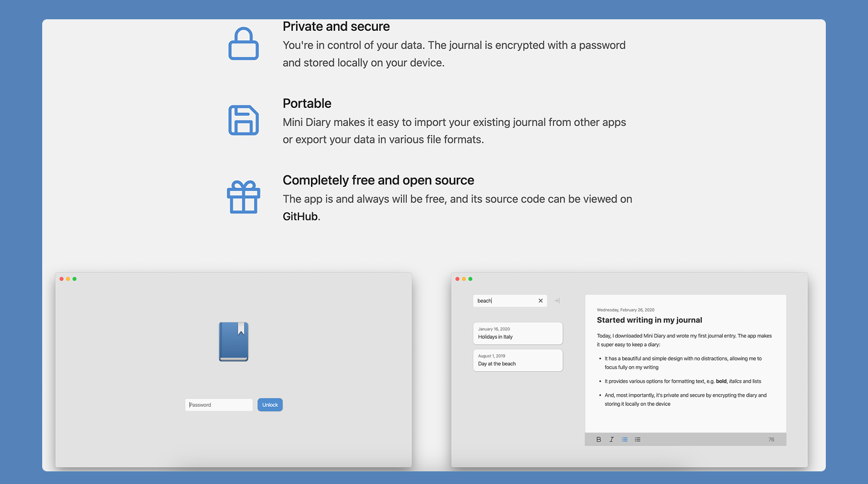868x484 pixels.
Task: Click the go-to-today arrow icon beside search
Action: point(557,301)
